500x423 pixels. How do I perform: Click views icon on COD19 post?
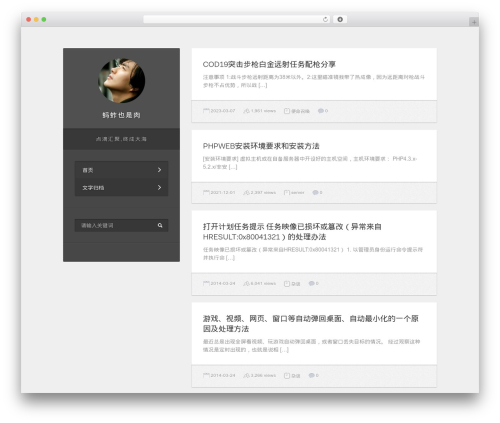click(246, 111)
